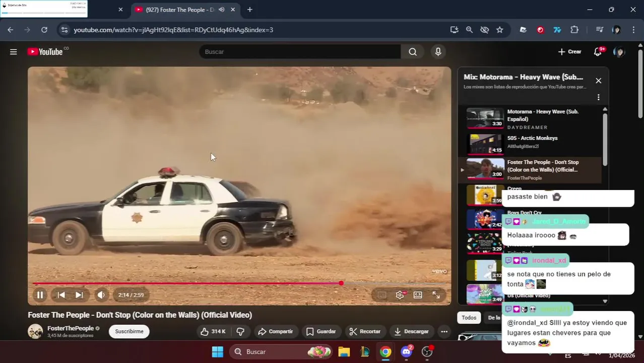Open Chrome three-dot menu
The height and width of the screenshot is (363, 644).
[x=633, y=30]
